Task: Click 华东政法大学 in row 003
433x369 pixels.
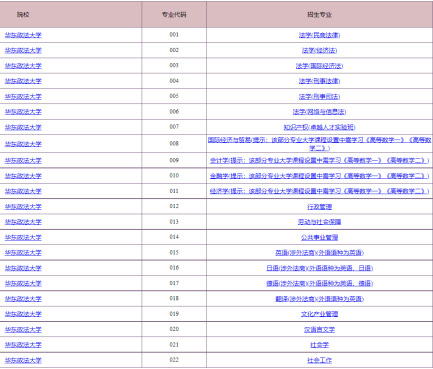Action: pyautogui.click(x=23, y=66)
